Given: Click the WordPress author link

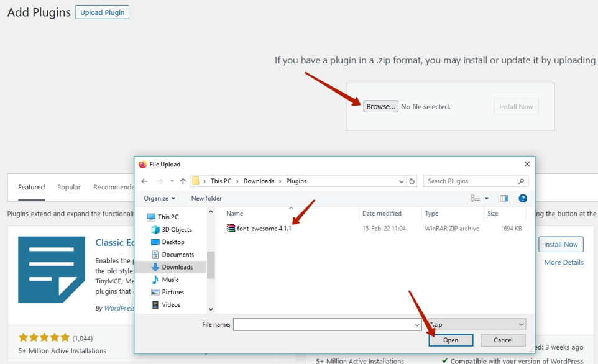Looking at the screenshot, I should (x=119, y=308).
